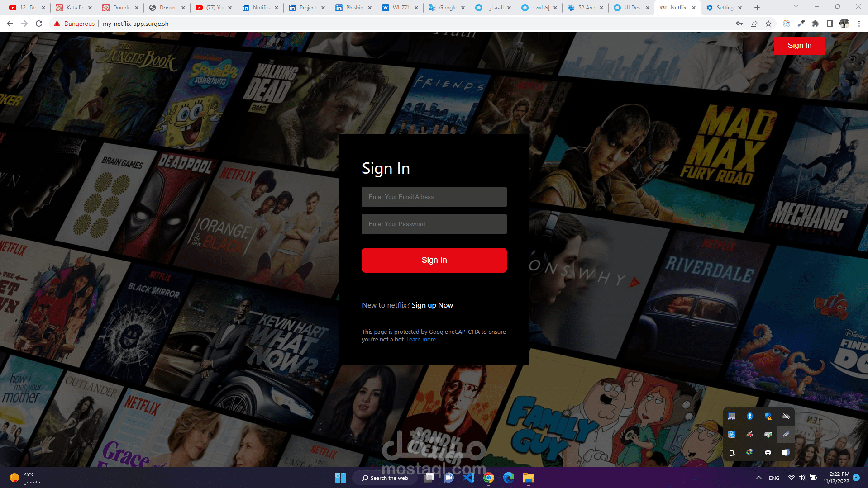Click the feather quill tray icon

[786, 434]
